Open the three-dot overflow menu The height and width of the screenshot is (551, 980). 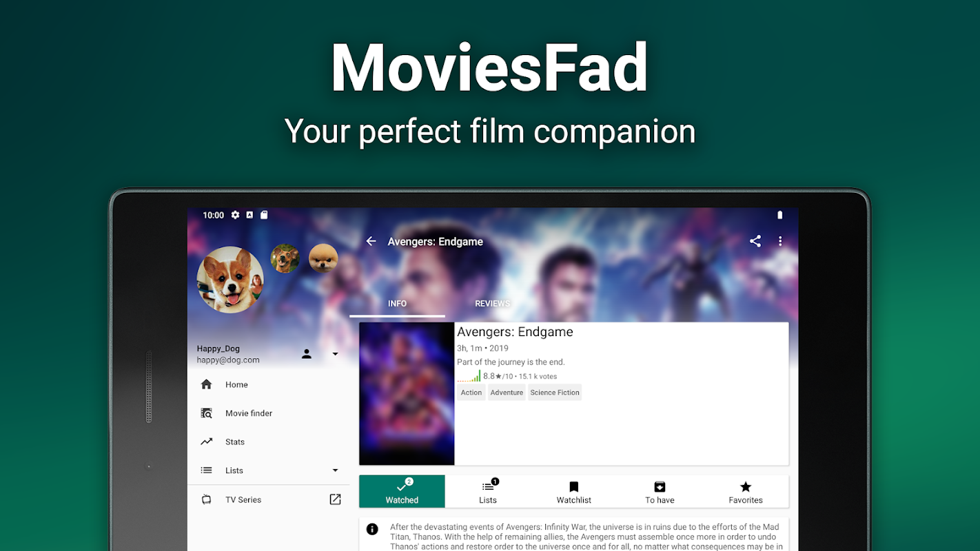[780, 241]
